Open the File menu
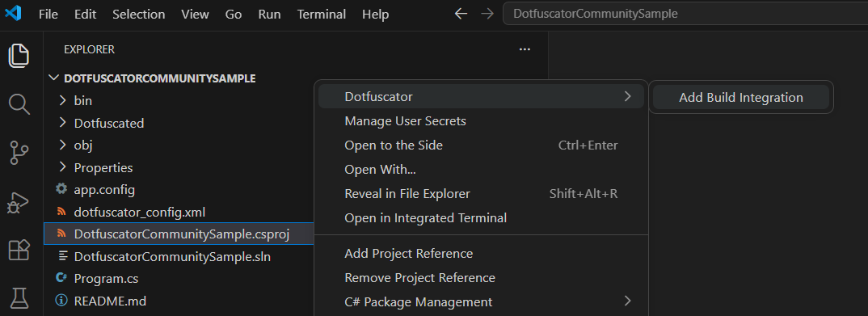 tap(48, 14)
